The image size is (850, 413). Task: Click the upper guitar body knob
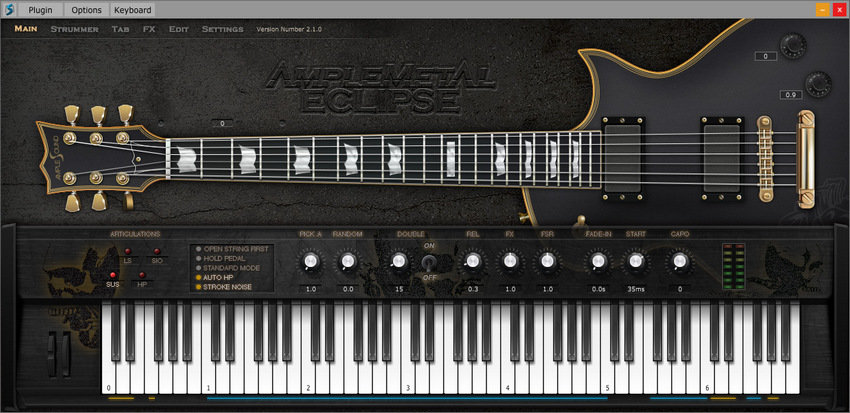coord(793,44)
